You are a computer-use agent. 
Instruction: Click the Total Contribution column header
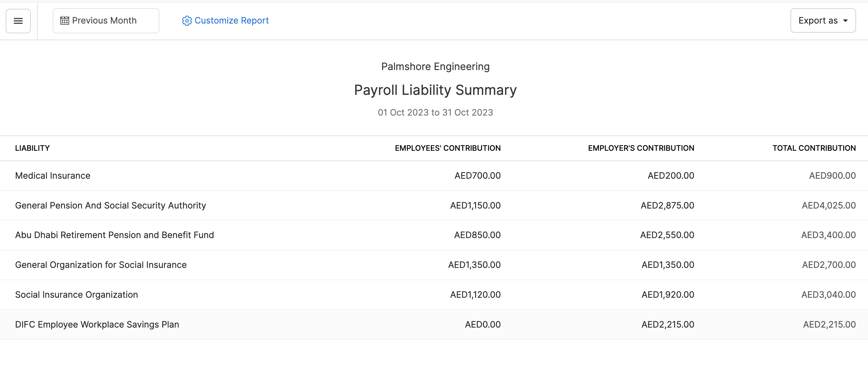pyautogui.click(x=814, y=148)
